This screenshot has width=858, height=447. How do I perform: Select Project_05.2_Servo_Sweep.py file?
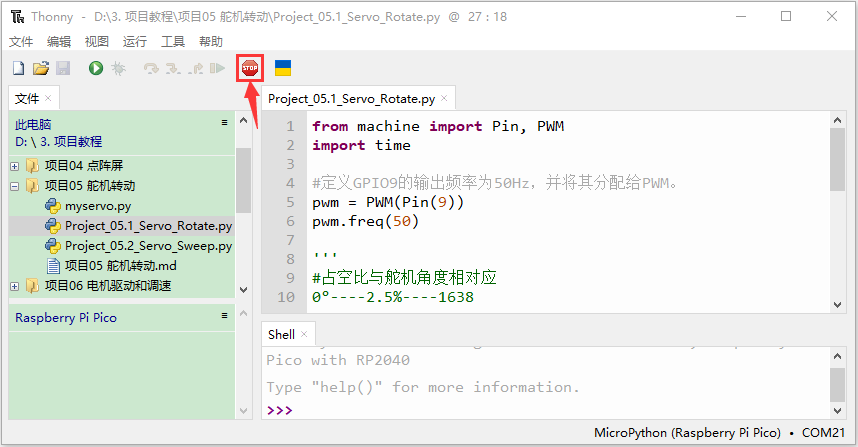click(x=148, y=246)
